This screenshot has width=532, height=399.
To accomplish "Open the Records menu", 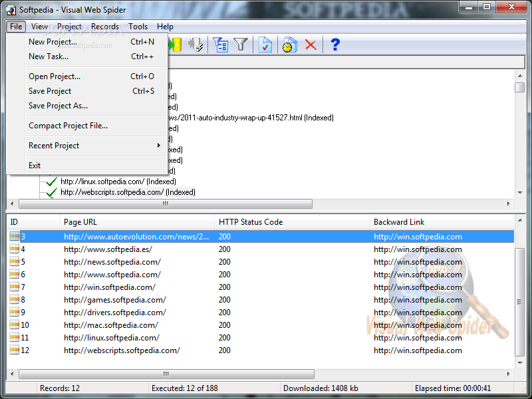I will click(x=105, y=27).
